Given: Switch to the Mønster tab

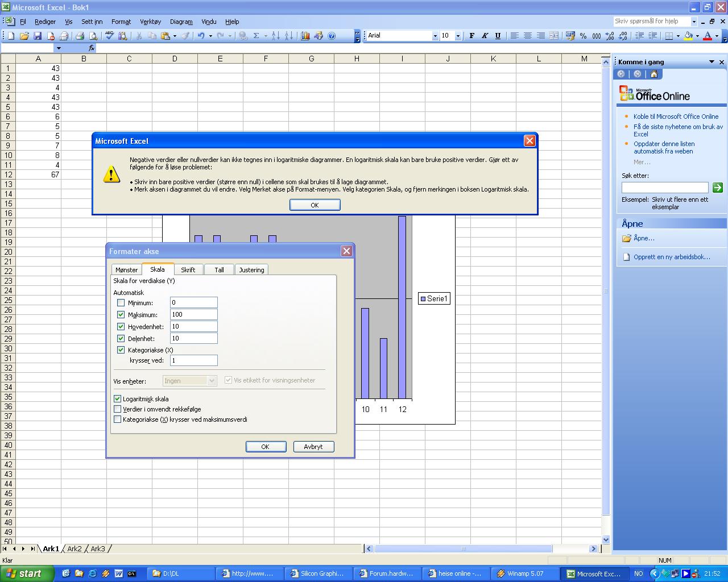Looking at the screenshot, I should (126, 270).
